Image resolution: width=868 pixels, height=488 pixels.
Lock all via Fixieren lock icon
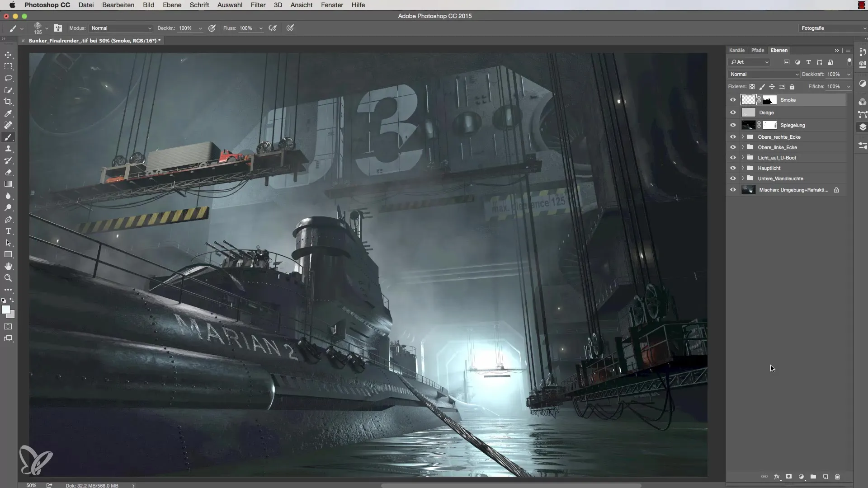point(792,86)
